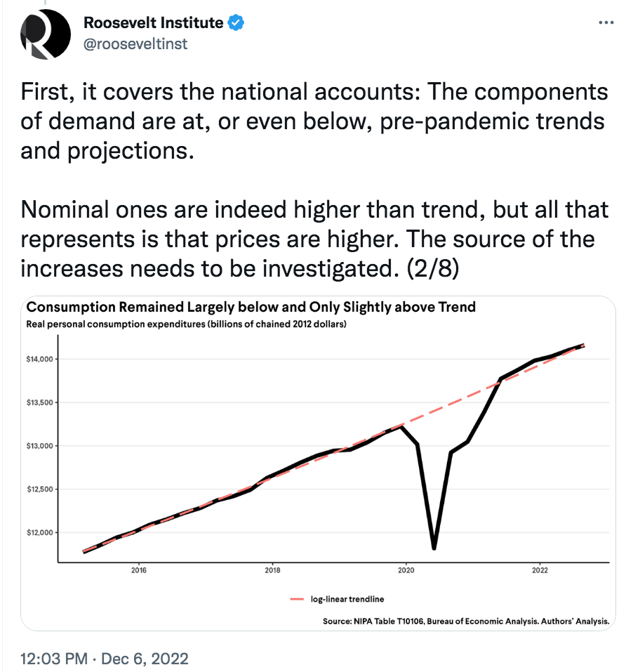Click the log-linear trendline legend label

pos(347,599)
